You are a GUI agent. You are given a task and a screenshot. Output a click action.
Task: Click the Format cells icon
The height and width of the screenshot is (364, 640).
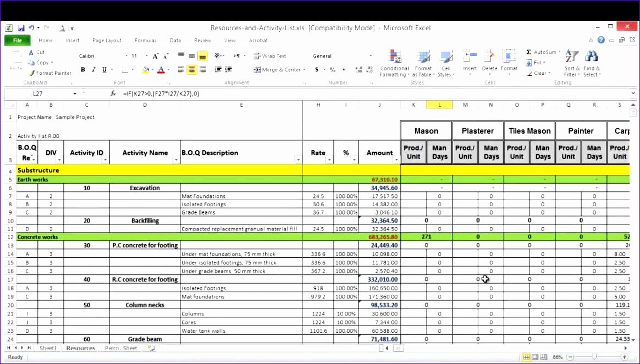pos(509,56)
